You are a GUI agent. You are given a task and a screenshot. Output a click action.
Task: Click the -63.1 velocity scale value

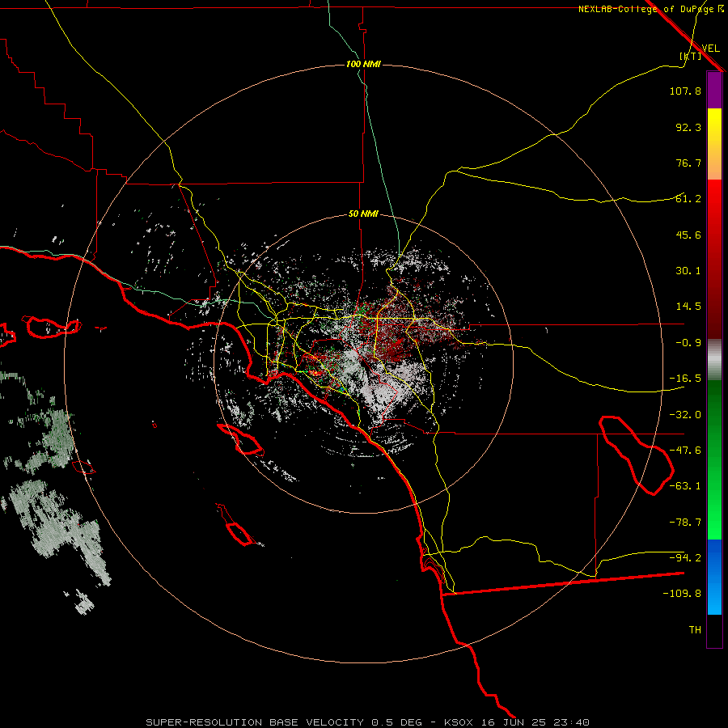point(685,486)
